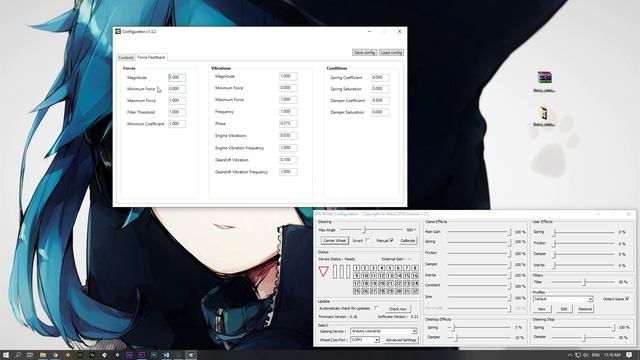Click Check now for updates
640x360 pixels.
pos(398,309)
